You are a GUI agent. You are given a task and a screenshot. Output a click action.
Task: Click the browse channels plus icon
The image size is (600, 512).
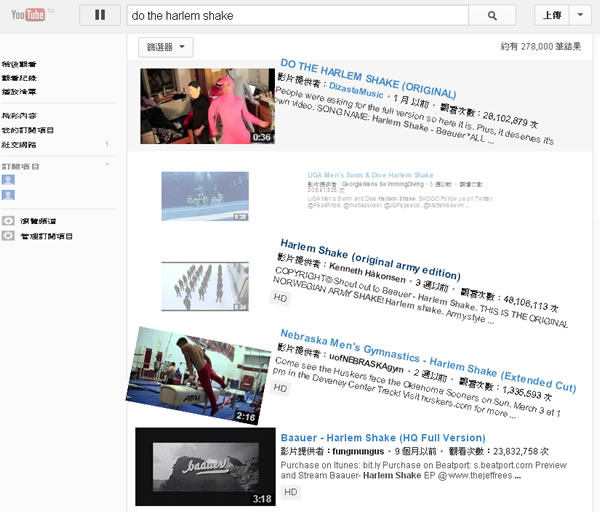[x=8, y=221]
